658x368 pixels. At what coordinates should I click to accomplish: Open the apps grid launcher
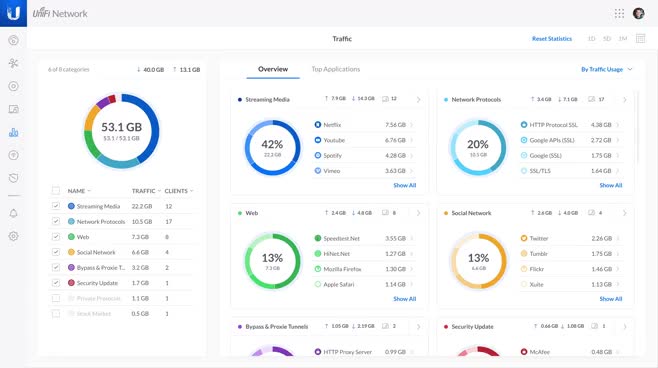(619, 13)
